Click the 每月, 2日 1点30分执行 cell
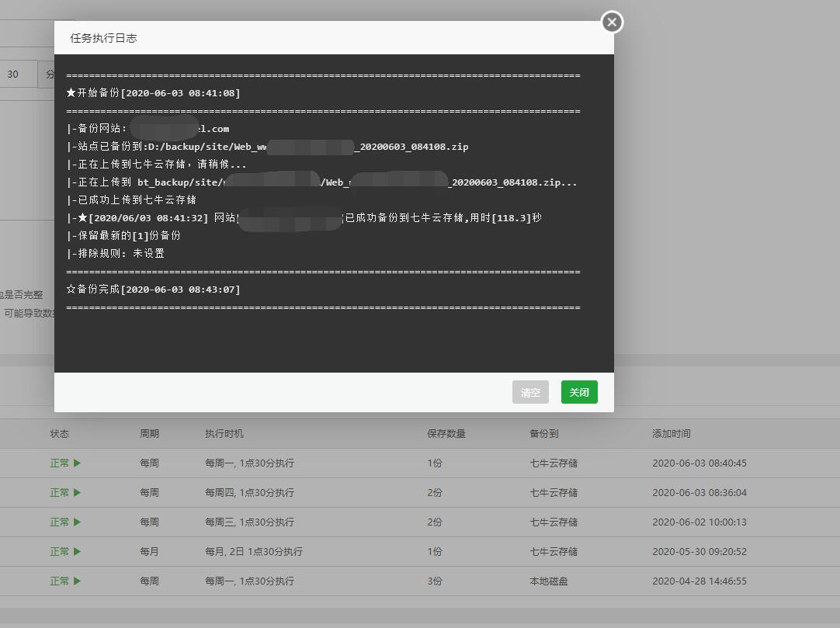This screenshot has width=840, height=628. (x=254, y=551)
